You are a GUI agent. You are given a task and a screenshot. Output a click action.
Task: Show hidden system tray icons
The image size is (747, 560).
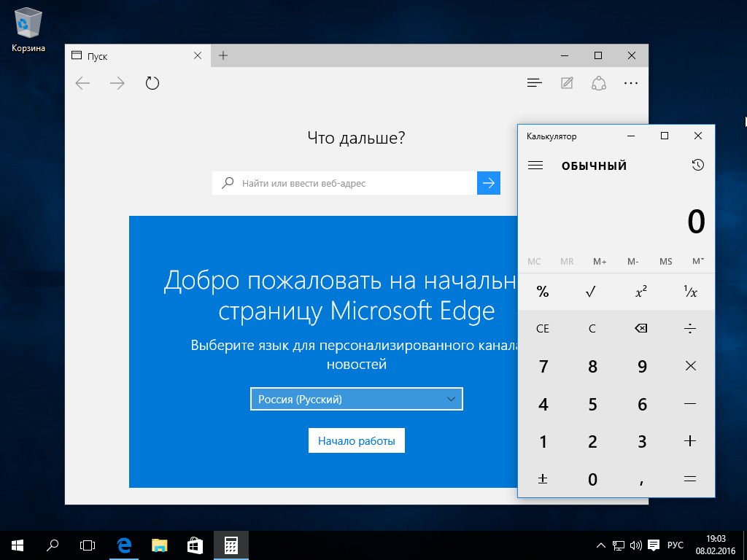(600, 545)
